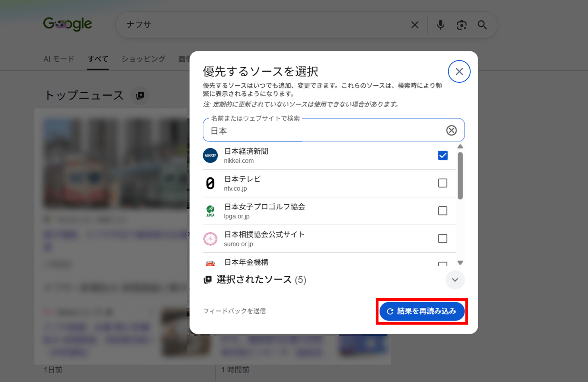The height and width of the screenshot is (382, 588).
Task: Open image search camera icon
Action: coord(461,25)
